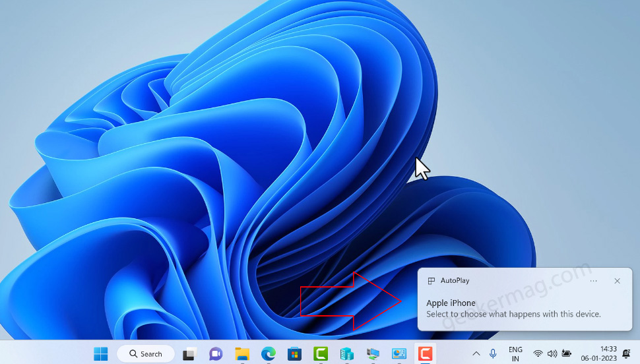The image size is (640, 364).
Task: Open the green Camtasia taskbar icon
Action: pyautogui.click(x=321, y=354)
